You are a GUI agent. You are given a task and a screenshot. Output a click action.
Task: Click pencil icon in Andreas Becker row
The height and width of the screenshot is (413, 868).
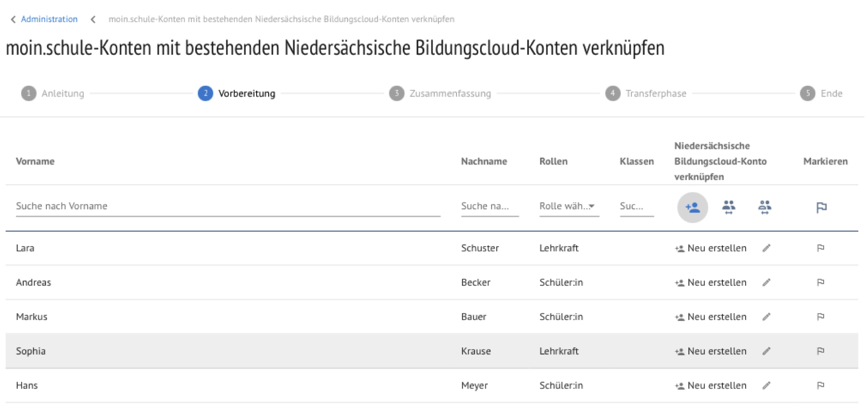tap(766, 282)
